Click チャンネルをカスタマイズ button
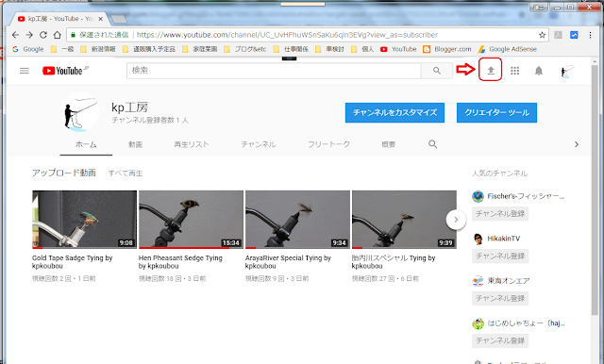This screenshot has width=604, height=364. tap(394, 113)
